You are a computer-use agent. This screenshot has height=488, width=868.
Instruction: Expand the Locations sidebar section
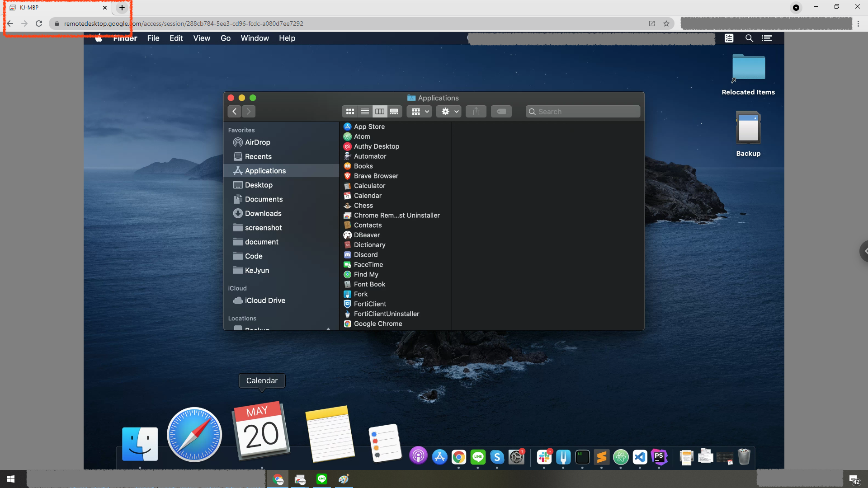click(x=243, y=318)
